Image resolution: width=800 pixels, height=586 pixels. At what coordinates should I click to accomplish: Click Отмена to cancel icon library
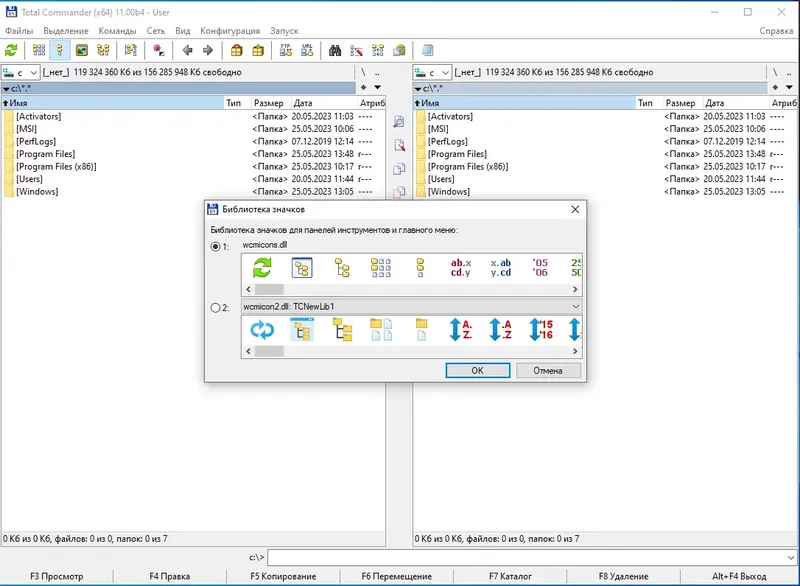tap(548, 370)
